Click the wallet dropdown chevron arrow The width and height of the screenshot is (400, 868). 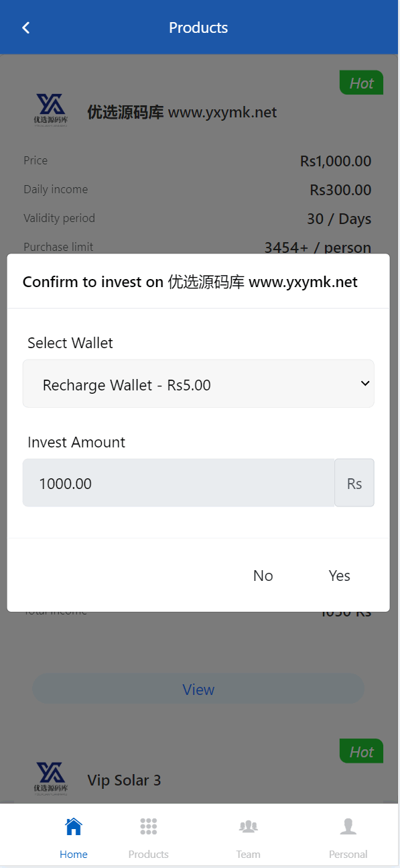[365, 383]
